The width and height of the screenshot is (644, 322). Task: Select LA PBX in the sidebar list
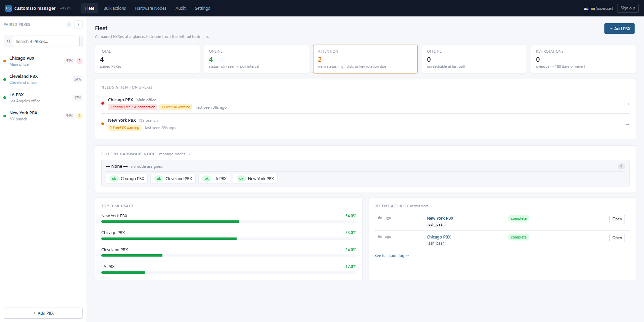coord(43,98)
